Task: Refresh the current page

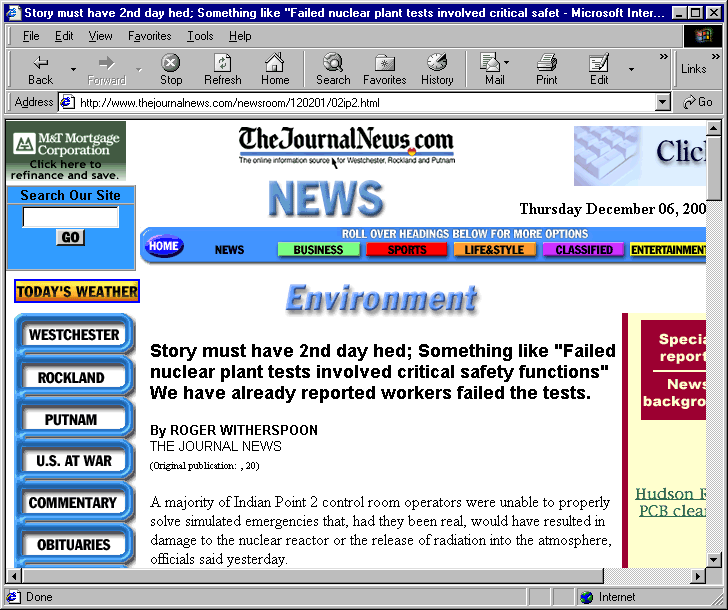Action: 223,70
